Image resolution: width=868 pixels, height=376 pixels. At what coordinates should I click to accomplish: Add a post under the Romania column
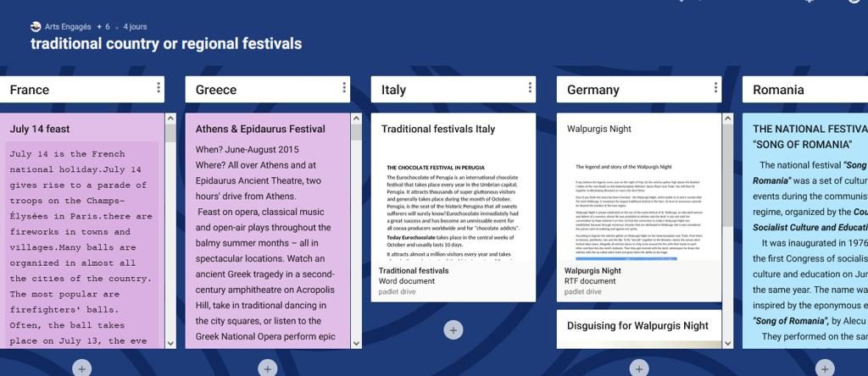tap(825, 368)
